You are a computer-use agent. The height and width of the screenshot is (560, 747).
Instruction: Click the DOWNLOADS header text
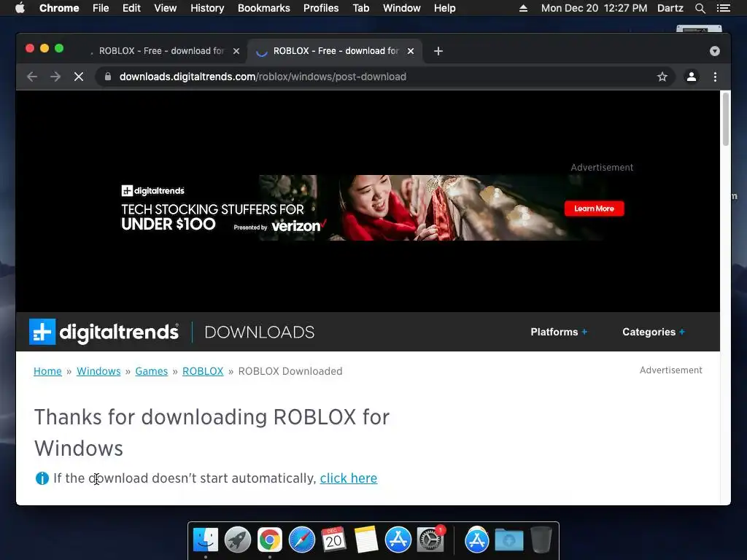(x=259, y=332)
